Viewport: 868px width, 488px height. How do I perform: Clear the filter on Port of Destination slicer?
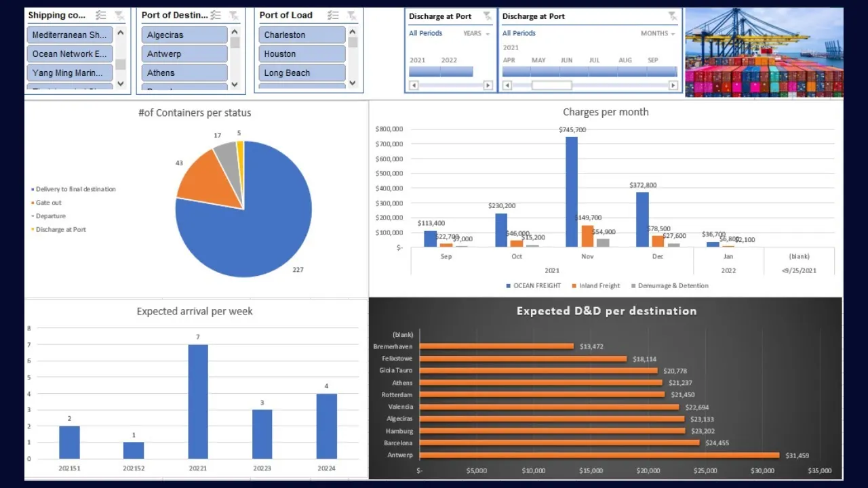point(233,15)
